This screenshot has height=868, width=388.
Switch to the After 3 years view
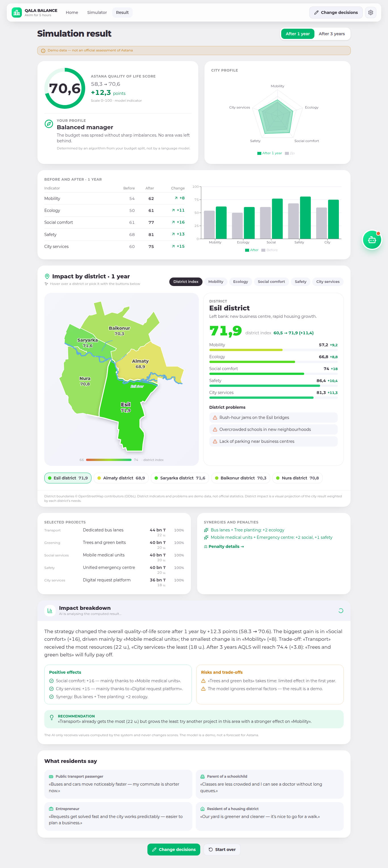pyautogui.click(x=332, y=34)
